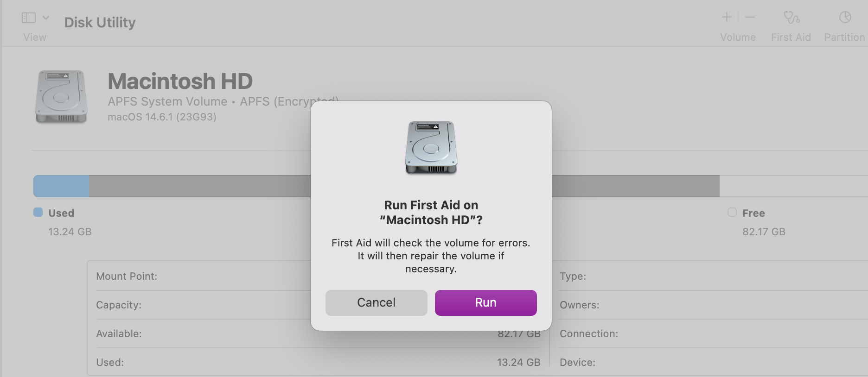Click Run to start First Aid
This screenshot has width=868, height=377.
485,302
